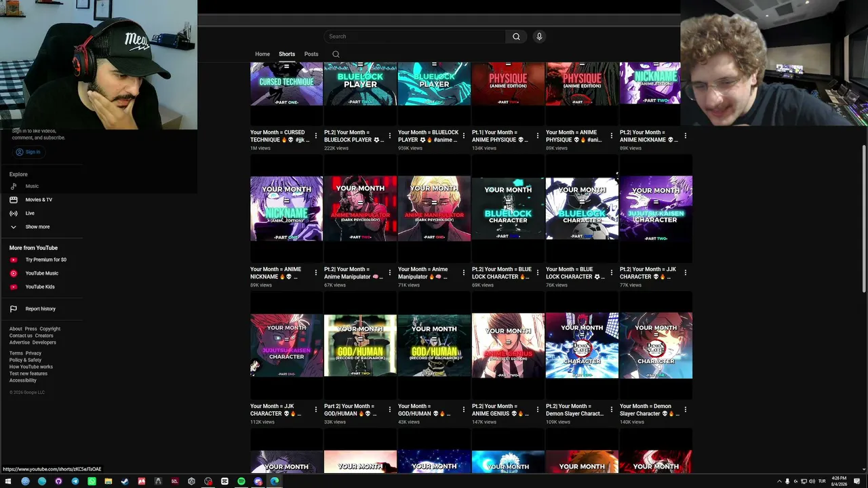Open WhatsApp from the taskbar
This screenshot has width=868, height=488.
[x=92, y=481]
